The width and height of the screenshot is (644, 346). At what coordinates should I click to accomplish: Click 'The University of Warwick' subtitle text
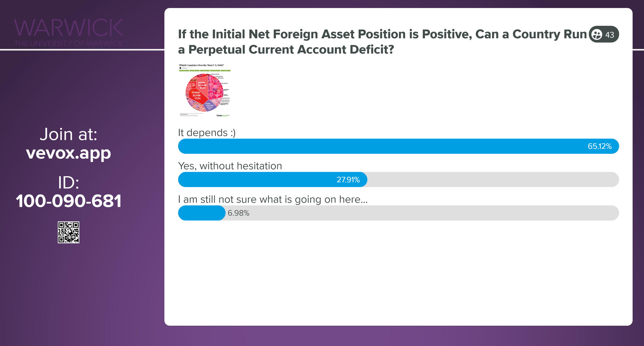(x=69, y=43)
